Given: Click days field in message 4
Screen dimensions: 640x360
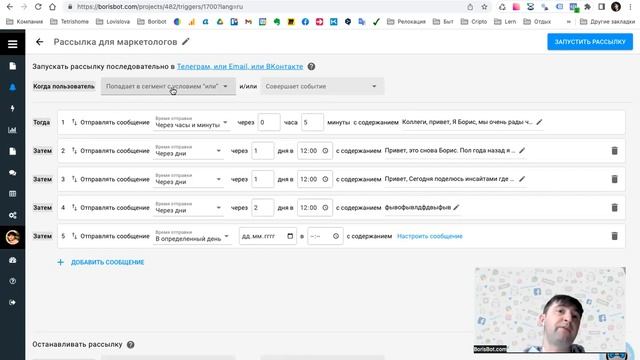Looking at the screenshot, I should [262, 207].
